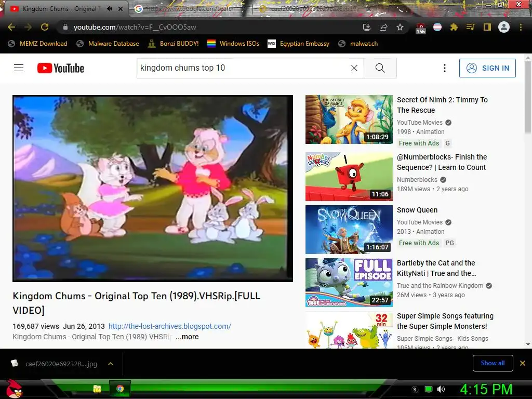Open the the-lost-archives.blogspot.com link

pos(170,326)
